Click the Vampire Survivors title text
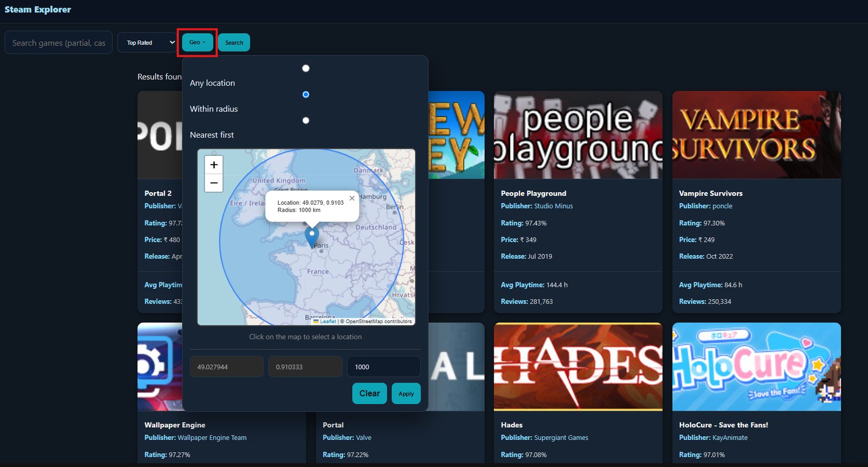The image size is (868, 467). tap(711, 193)
